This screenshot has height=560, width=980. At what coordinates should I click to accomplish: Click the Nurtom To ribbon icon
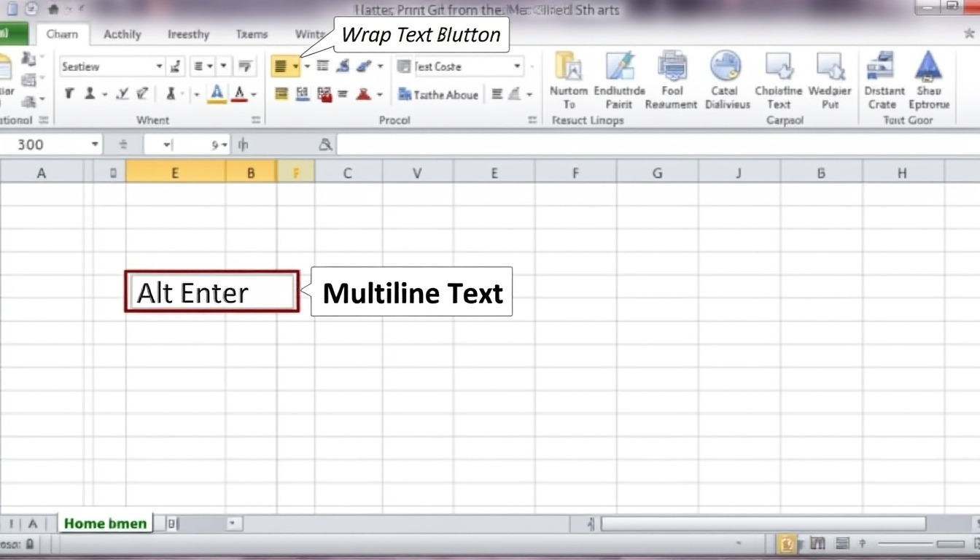(x=568, y=66)
